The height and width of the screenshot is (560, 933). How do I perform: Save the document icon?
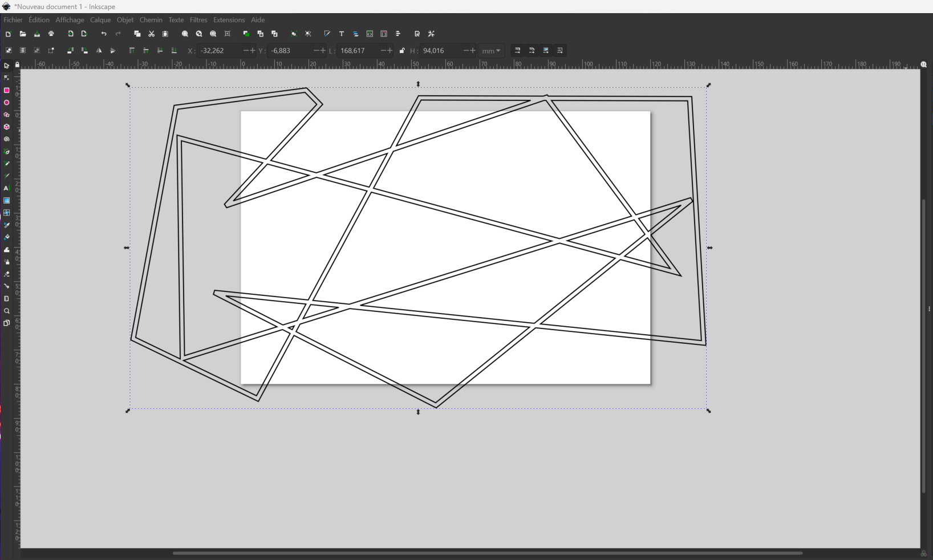coord(37,34)
